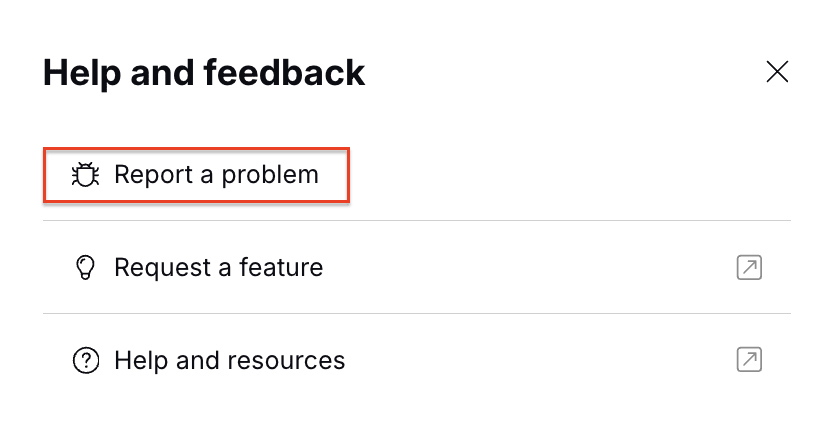Image resolution: width=838 pixels, height=424 pixels.
Task: Click the external link arrow on Help and resources row
Action: tap(749, 360)
